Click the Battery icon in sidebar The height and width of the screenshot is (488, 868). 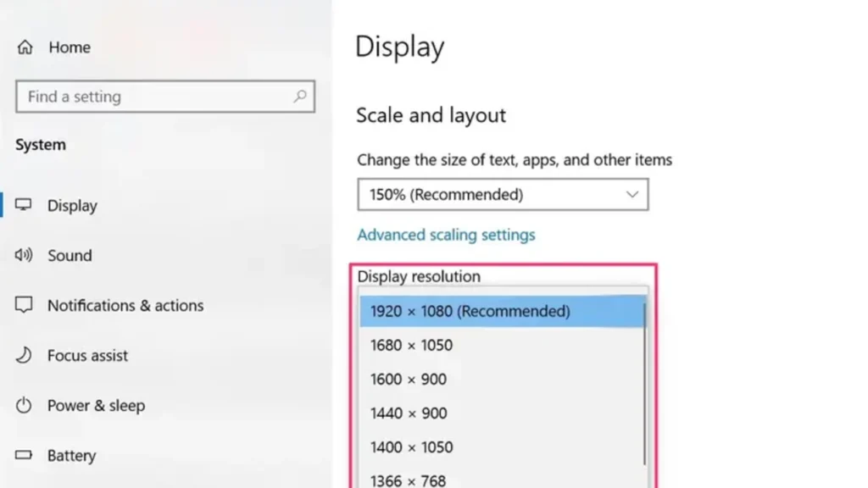coord(23,455)
